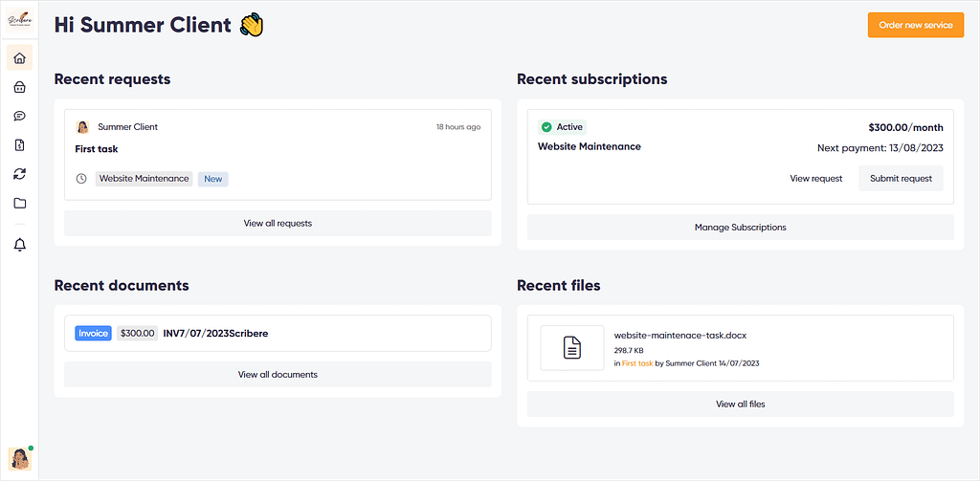Click the clock icon on First task request
The height and width of the screenshot is (481, 980).
(81, 179)
